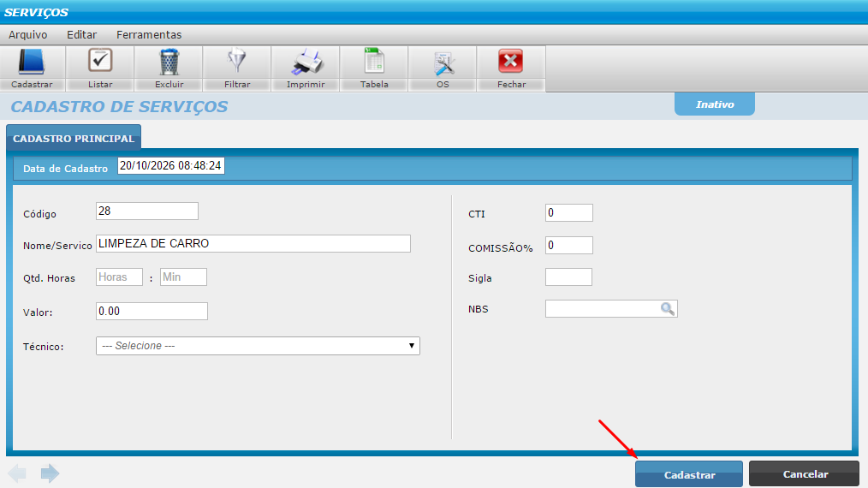Search NBS with the magnifier icon
The image size is (868, 488).
click(668, 309)
